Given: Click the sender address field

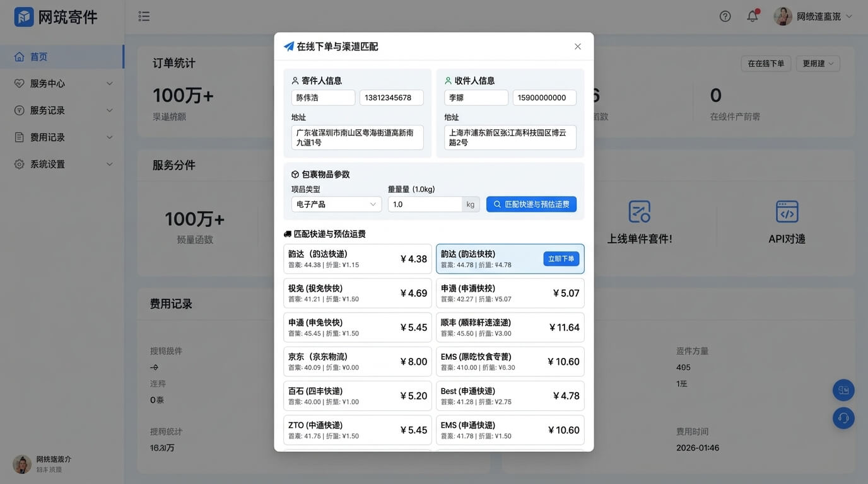Looking at the screenshot, I should 358,137.
